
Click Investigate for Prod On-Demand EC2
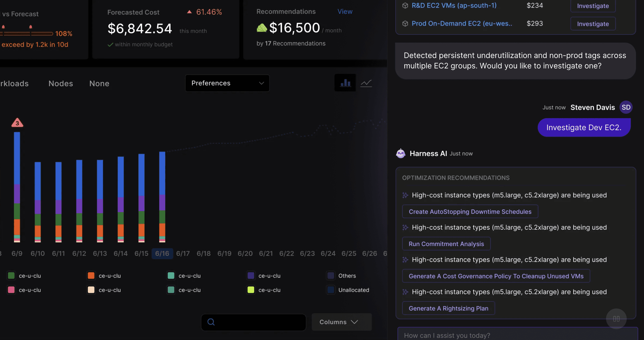[593, 24]
